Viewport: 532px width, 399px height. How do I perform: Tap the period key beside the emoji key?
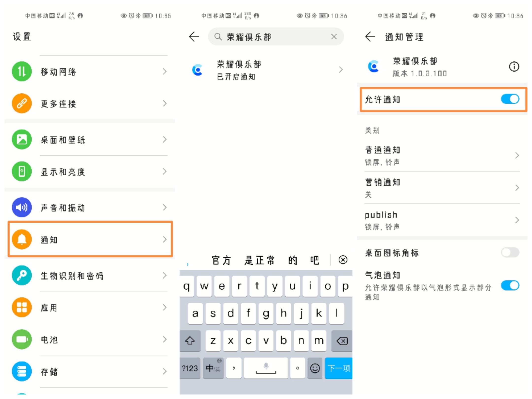(298, 368)
